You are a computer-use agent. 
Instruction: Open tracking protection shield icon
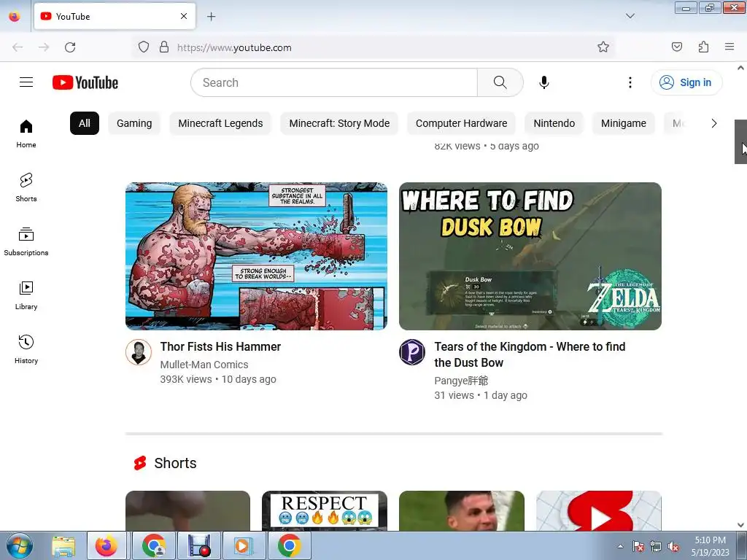pos(144,47)
